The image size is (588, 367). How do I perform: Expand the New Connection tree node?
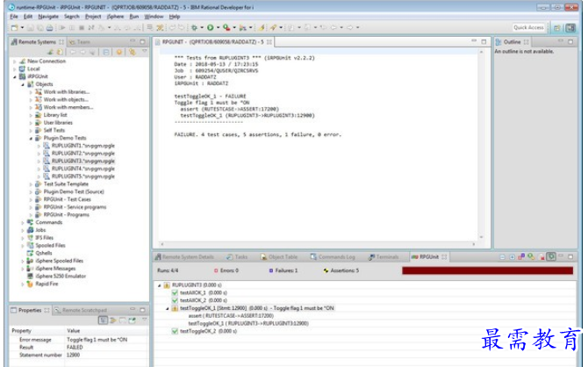pyautogui.click(x=15, y=61)
